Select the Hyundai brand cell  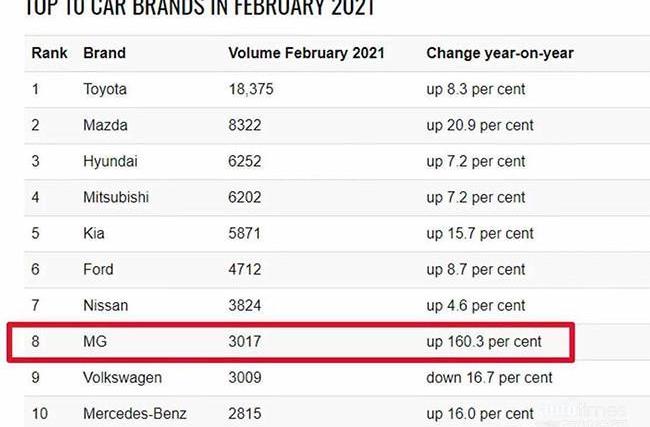(x=110, y=161)
